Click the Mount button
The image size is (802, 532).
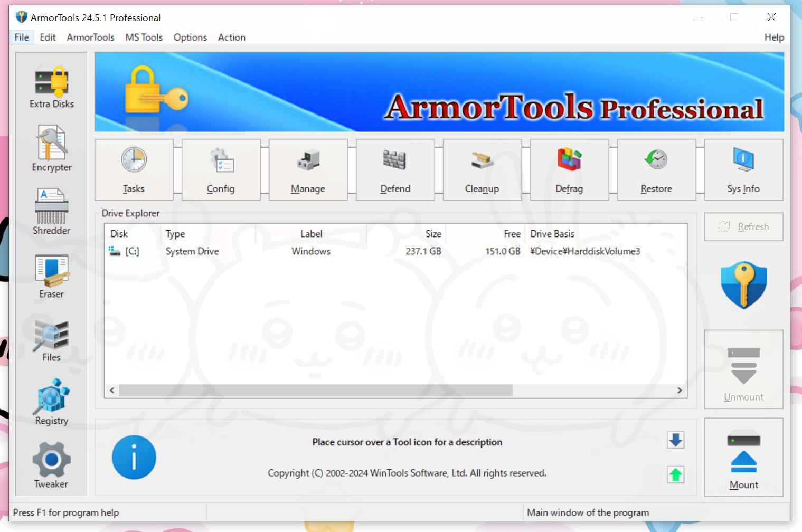743,458
